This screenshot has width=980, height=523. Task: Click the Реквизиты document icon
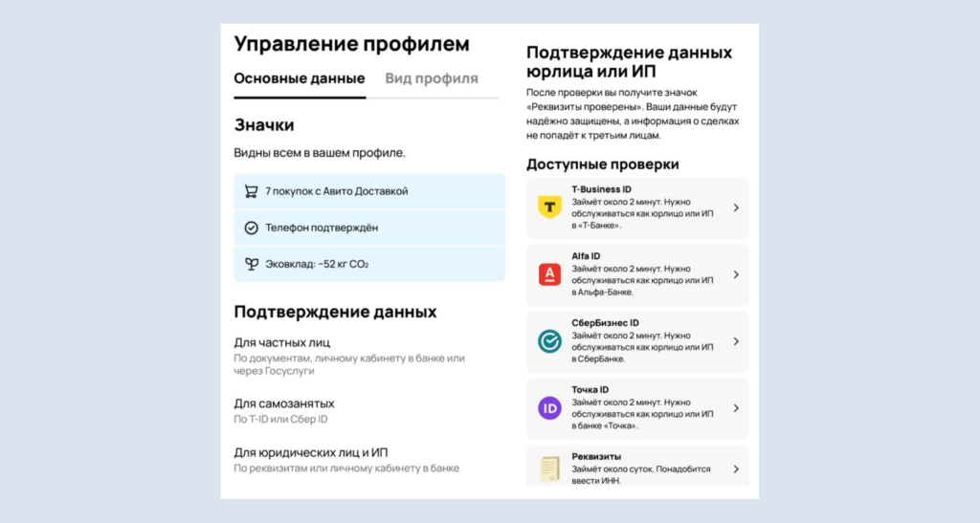tap(549, 469)
